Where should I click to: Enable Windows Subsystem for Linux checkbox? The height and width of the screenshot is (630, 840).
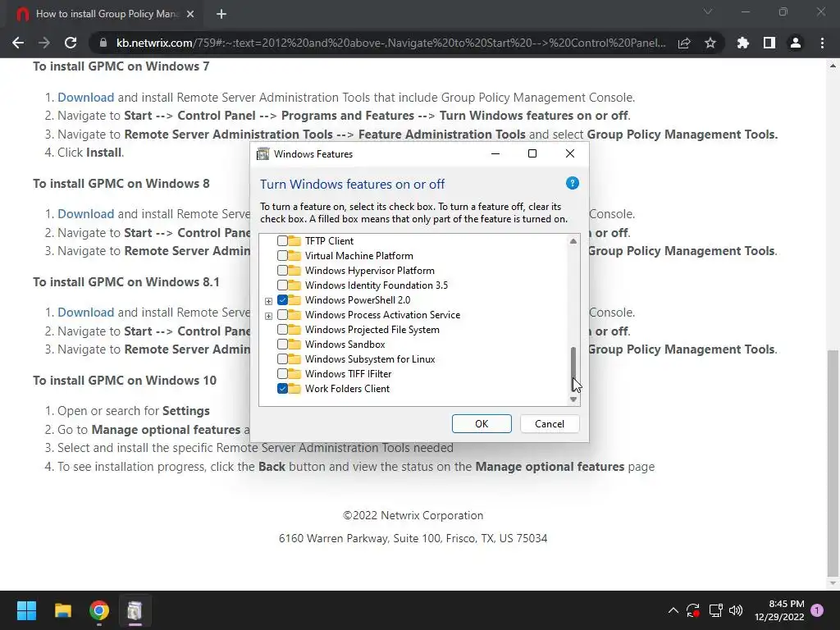[282, 359]
